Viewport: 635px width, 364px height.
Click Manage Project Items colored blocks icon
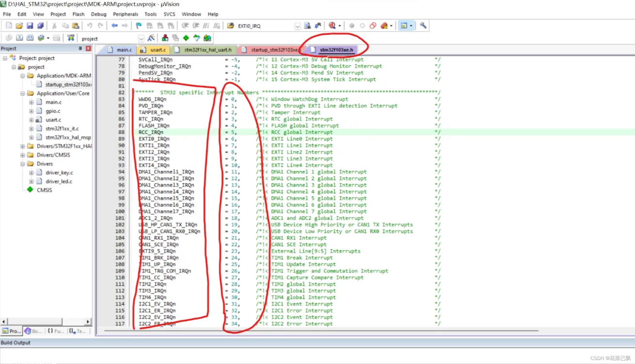point(165,38)
